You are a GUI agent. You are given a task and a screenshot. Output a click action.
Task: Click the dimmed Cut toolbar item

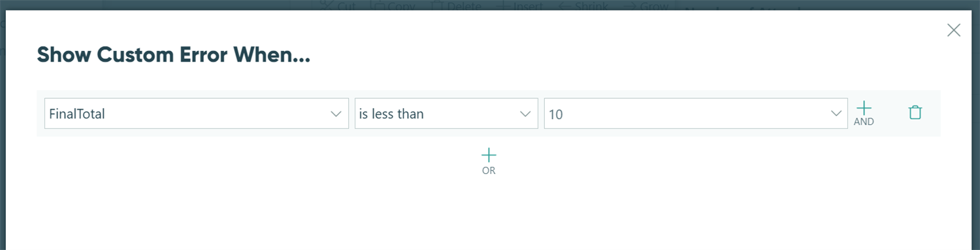pos(339,6)
